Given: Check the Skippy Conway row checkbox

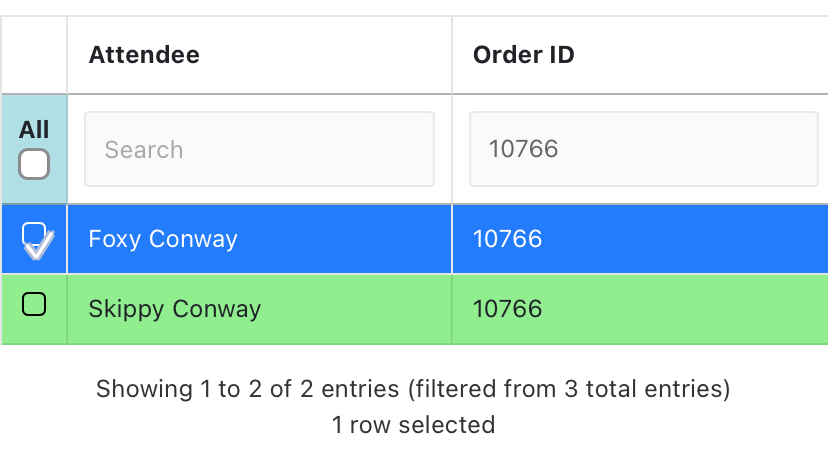Looking at the screenshot, I should tap(34, 304).
